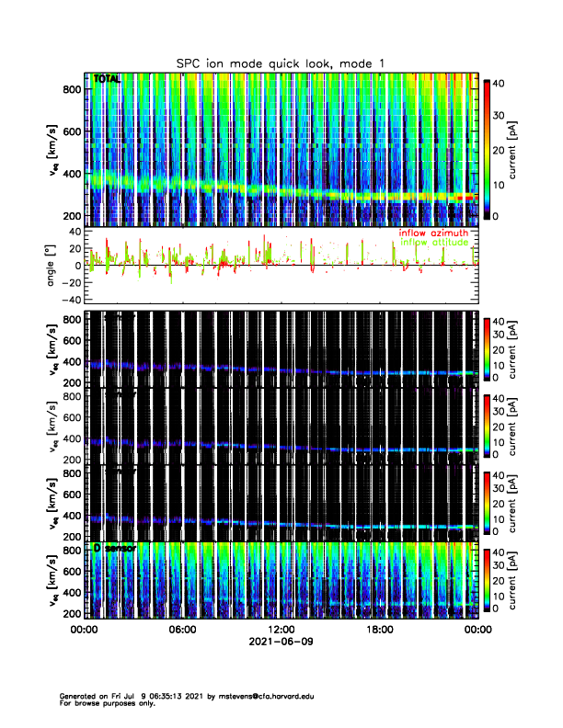Click the fourth spectrogram panel's color bar
The width and height of the screenshot is (563, 728).
(x=486, y=503)
